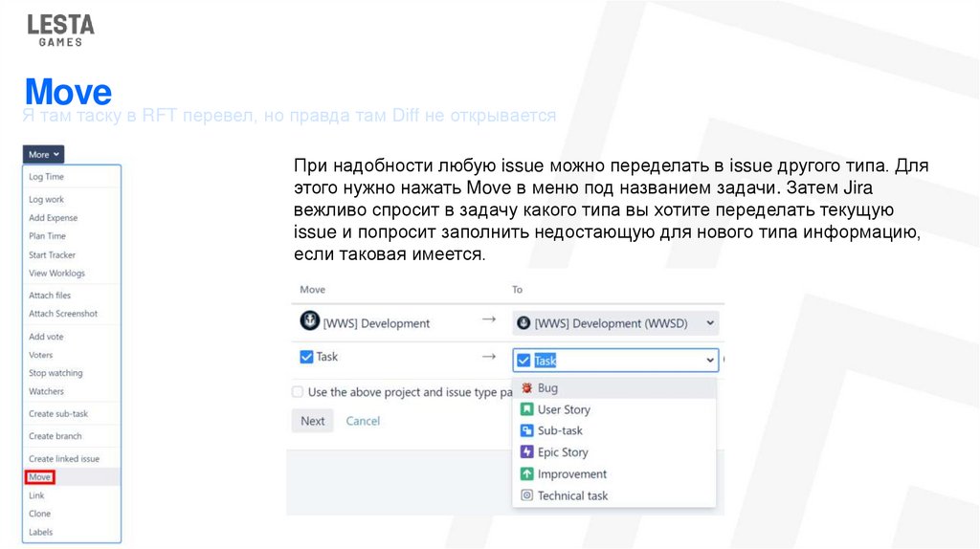Pick Epic Story issue type

(613, 452)
